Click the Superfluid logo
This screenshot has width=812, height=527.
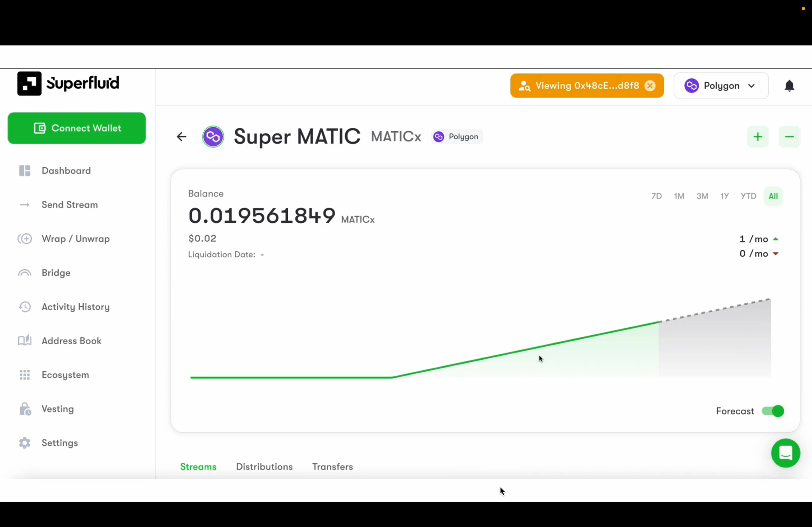coord(68,84)
